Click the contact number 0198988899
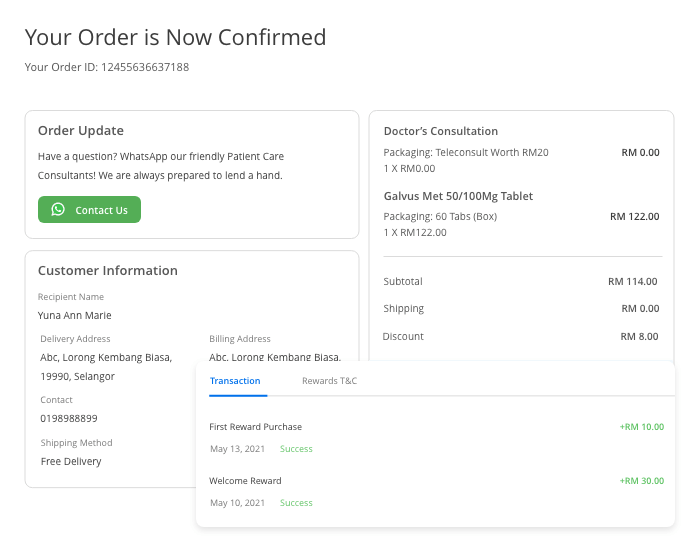This screenshot has width=700, height=549. [69, 418]
